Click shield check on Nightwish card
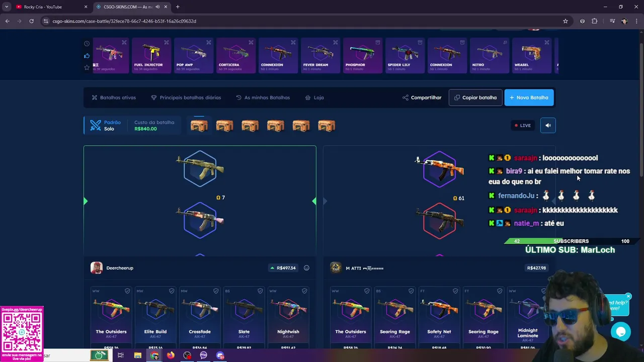The height and width of the screenshot is (362, 644). [x=304, y=291]
